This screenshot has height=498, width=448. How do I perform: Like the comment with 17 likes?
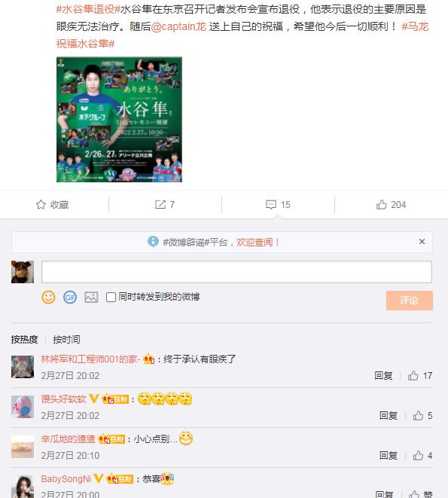coord(413,376)
